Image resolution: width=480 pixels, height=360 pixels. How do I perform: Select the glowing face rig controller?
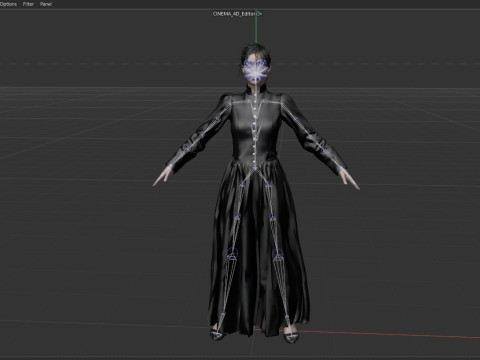(x=256, y=71)
